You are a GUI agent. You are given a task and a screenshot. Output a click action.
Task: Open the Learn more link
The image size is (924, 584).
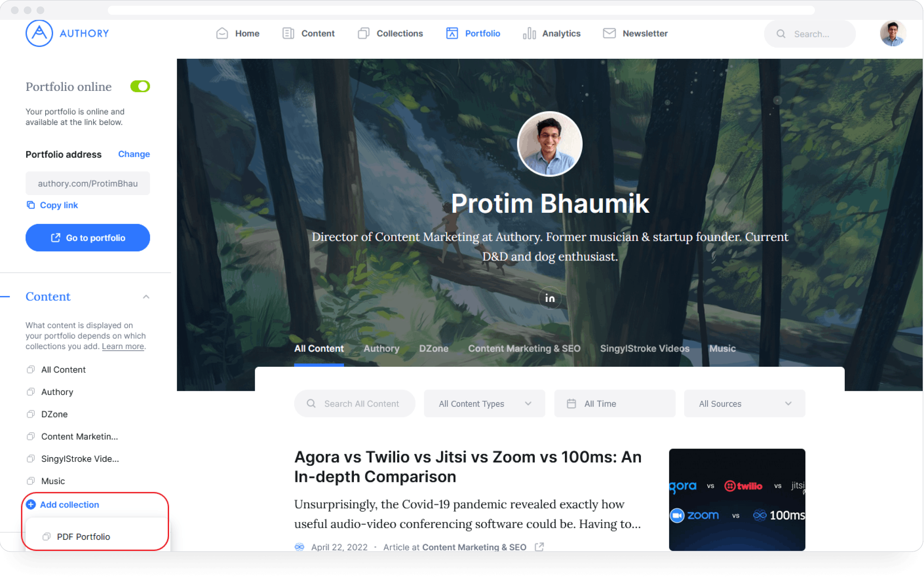[123, 347]
